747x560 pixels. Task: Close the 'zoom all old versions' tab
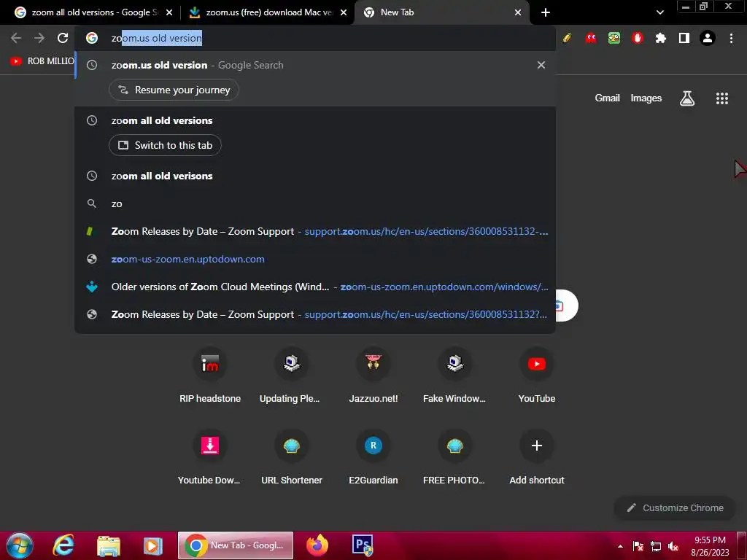pyautogui.click(x=169, y=12)
